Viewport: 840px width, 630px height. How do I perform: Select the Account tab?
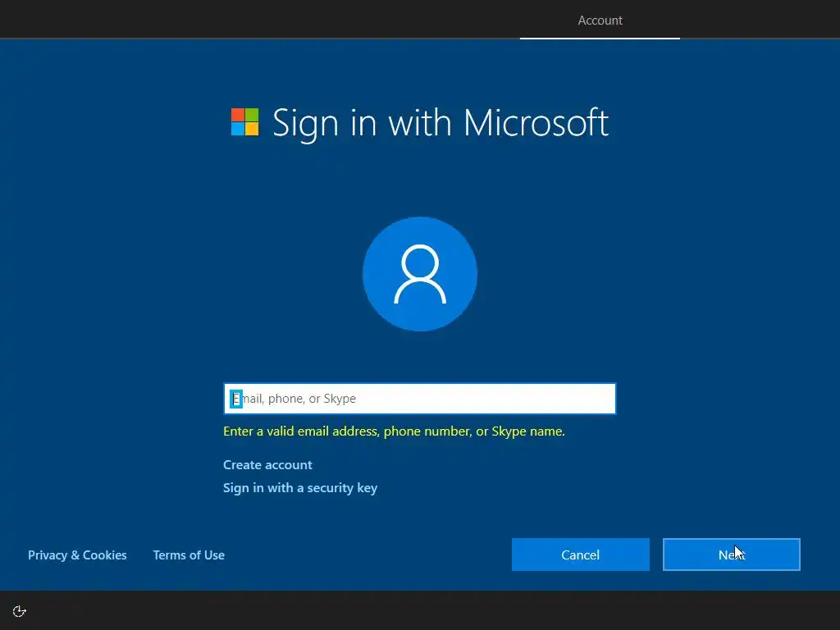click(x=600, y=21)
